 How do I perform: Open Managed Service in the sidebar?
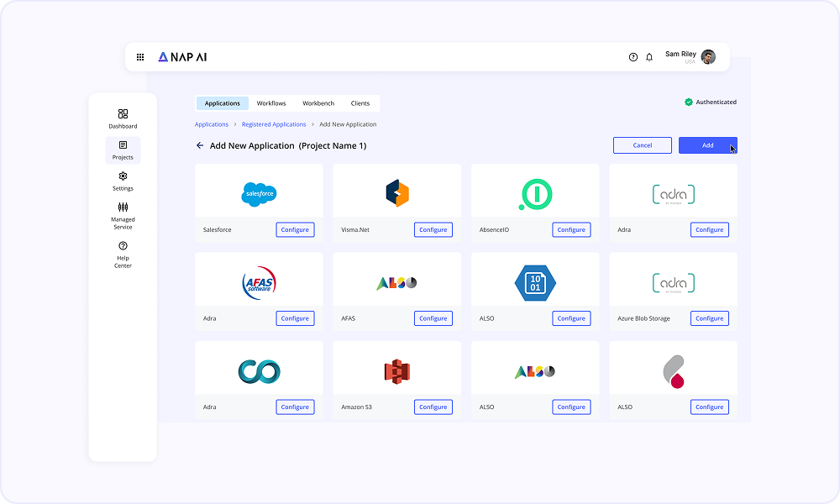tap(123, 215)
